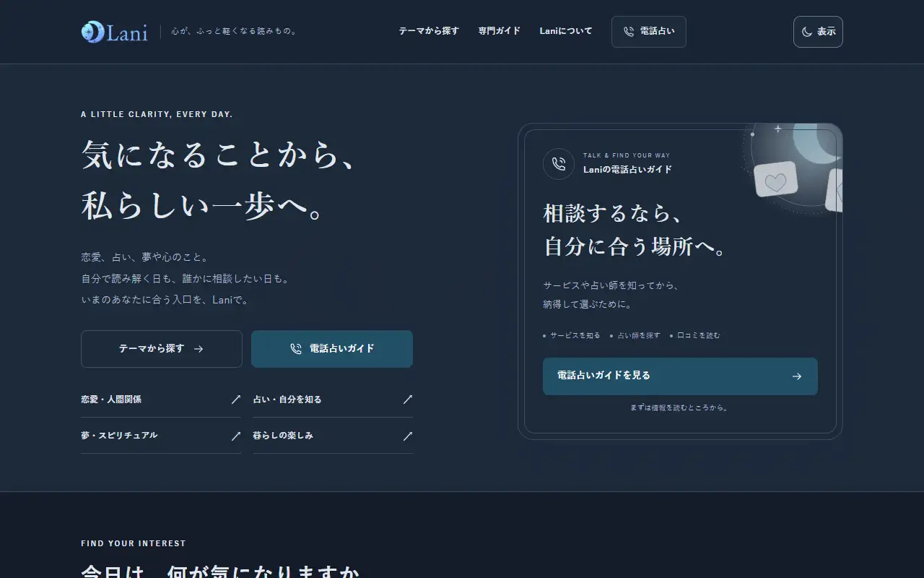Viewport: 924px width, 578px height.
Task: Click 相談するなら、 card heading
Action: (x=613, y=213)
